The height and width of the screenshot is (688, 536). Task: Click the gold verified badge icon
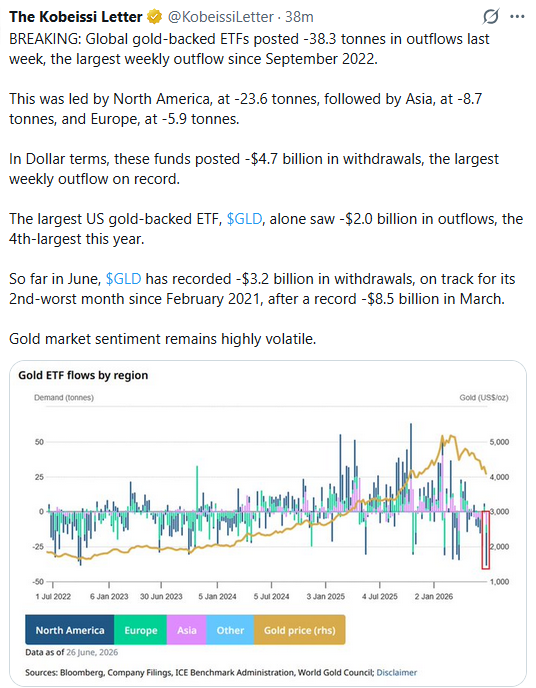tap(154, 17)
